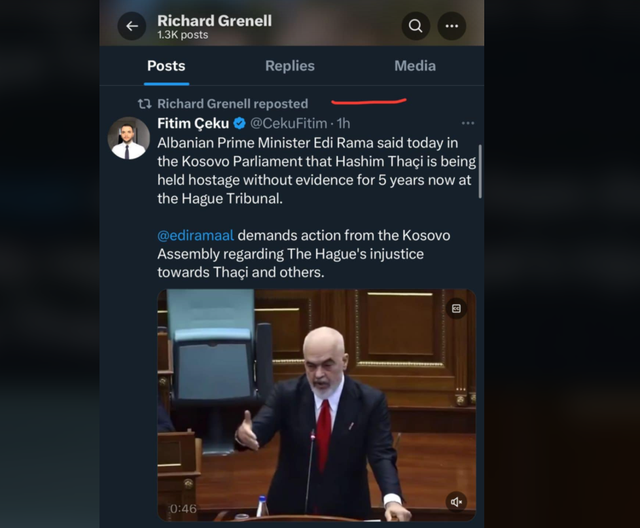Open search with magnifier icon
The height and width of the screenshot is (528, 640).
[x=416, y=26]
